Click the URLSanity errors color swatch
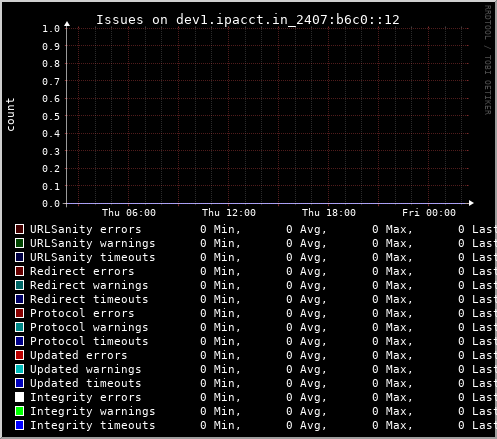Image resolution: width=497 pixels, height=439 pixels. (x=20, y=229)
